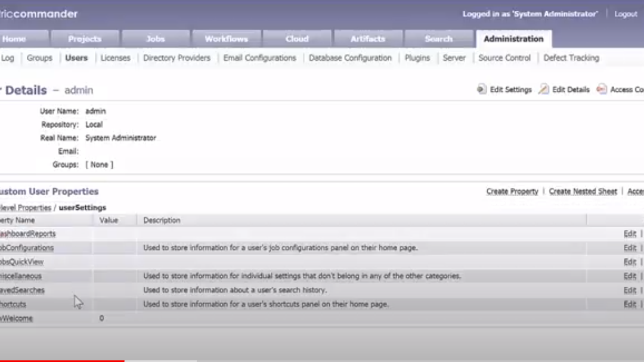
Task: Edit the savedSearches row
Action: tap(630, 290)
